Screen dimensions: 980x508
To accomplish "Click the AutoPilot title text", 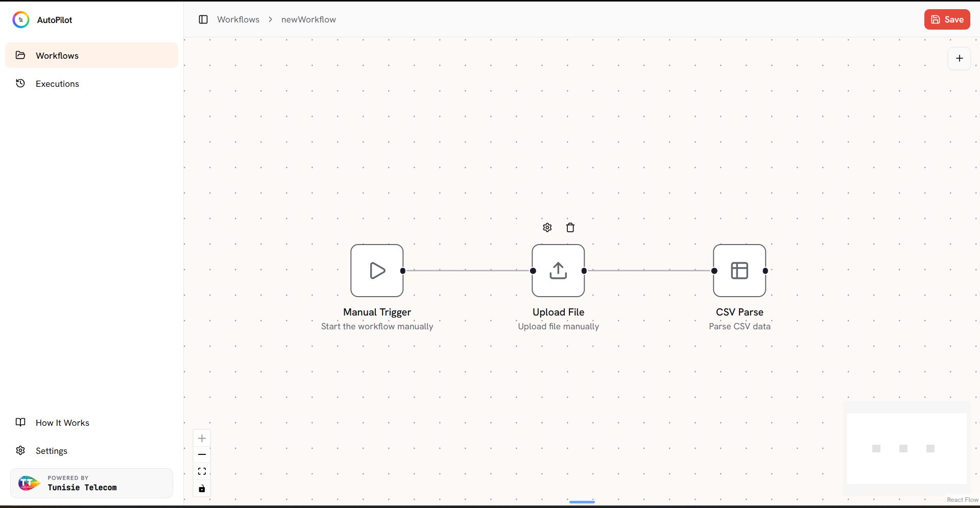I will coord(55,20).
